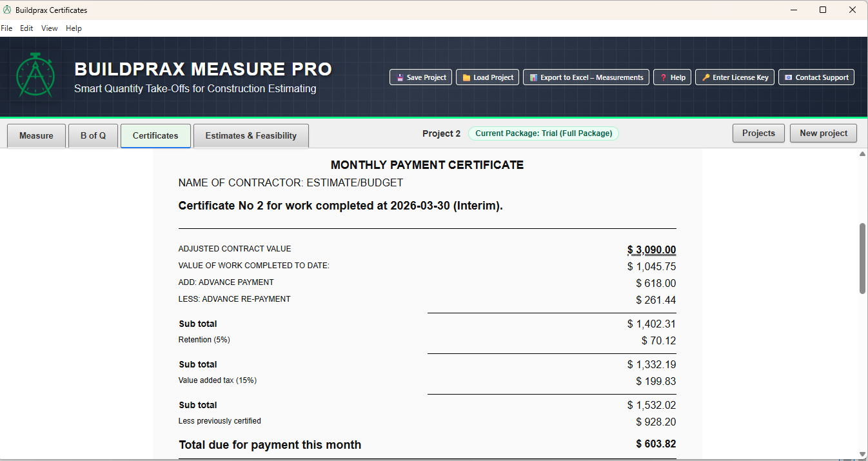Click the red question mark Help icon

(663, 77)
